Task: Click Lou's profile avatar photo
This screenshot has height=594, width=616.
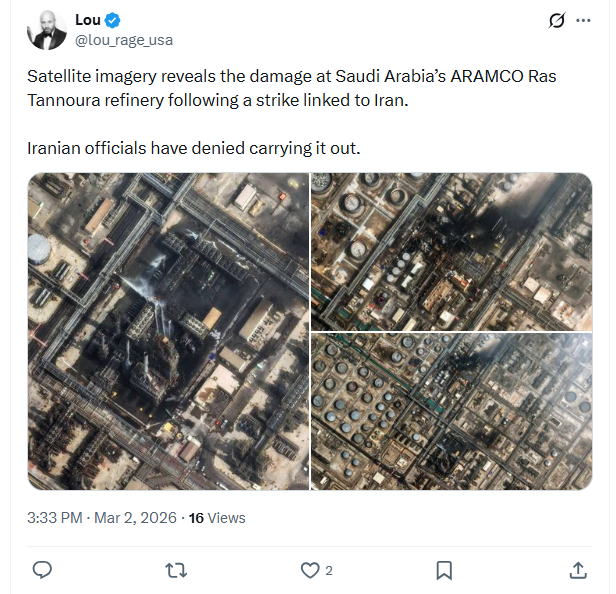Action: tap(46, 30)
